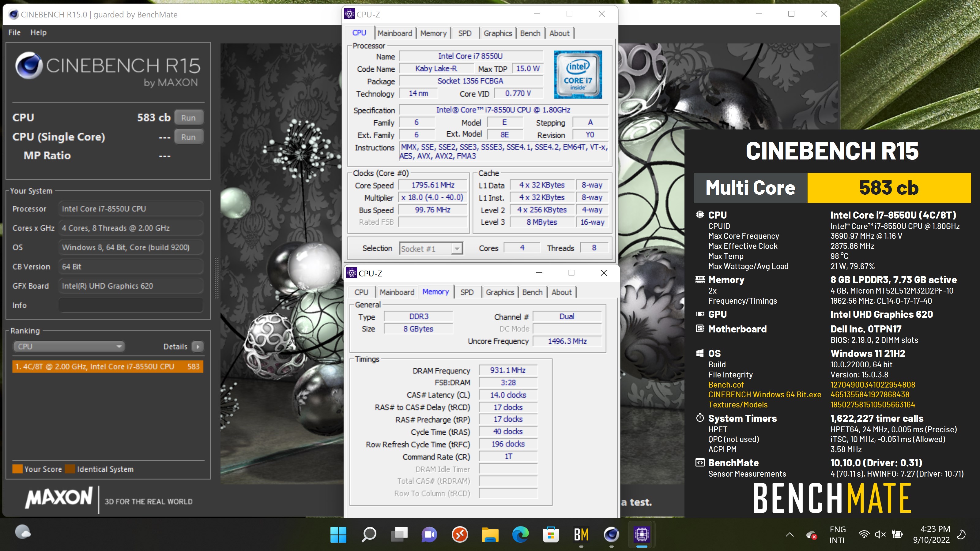Switch to About tab in lower CPU-Z
980x551 pixels.
tap(562, 292)
